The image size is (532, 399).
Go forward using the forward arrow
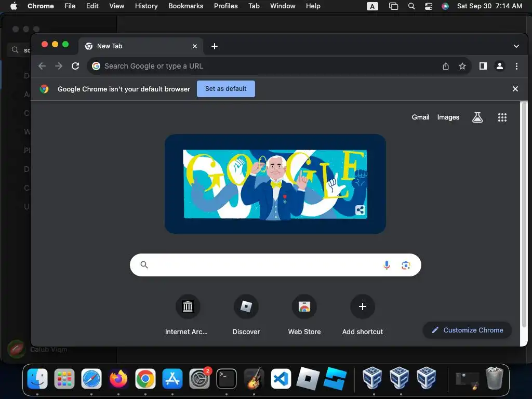point(59,66)
